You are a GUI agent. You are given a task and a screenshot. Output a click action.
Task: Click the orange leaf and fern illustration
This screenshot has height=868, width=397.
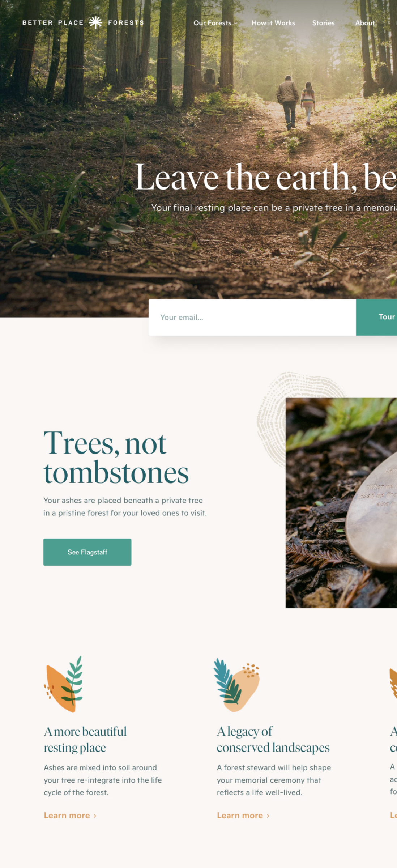pos(64,684)
